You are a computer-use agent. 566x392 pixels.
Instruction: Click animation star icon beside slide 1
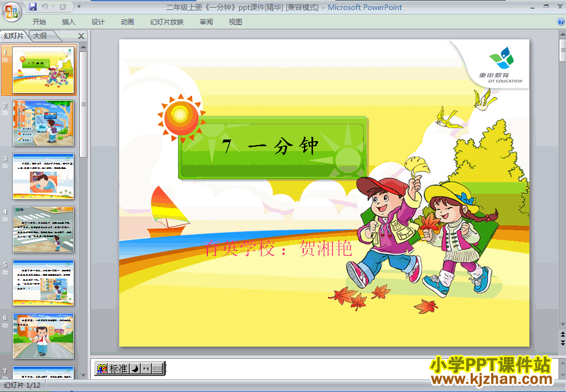[5, 60]
